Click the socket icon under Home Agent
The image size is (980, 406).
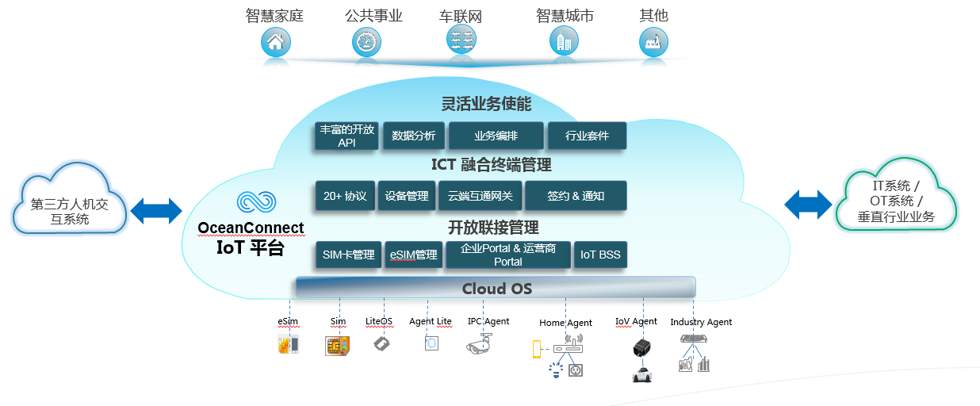[576, 370]
